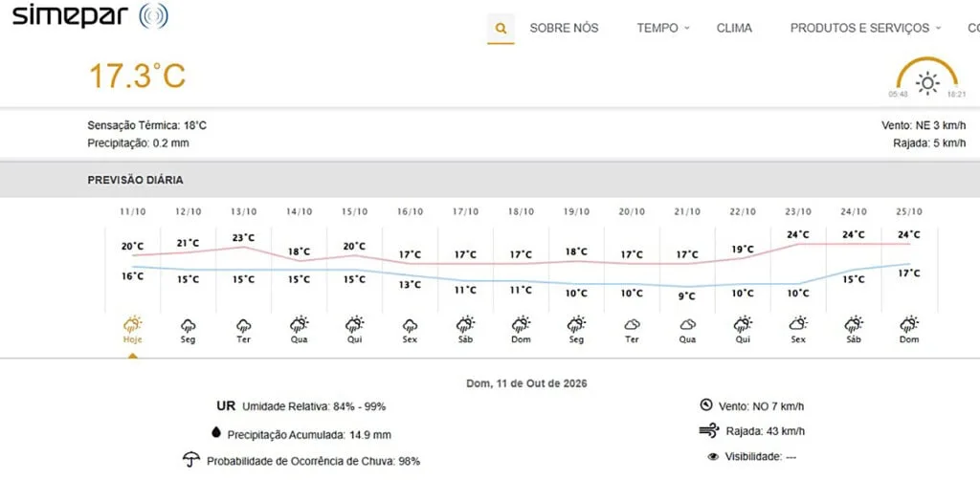The width and height of the screenshot is (980, 480).
Task: Select Qua cloudy icon for 21/10
Action: coord(687,324)
